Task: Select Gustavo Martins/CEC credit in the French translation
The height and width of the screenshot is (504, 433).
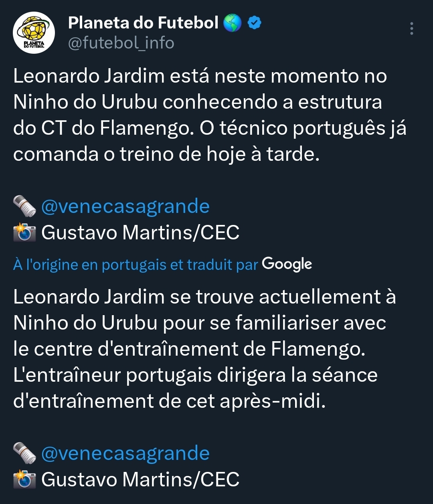Action: point(140,480)
